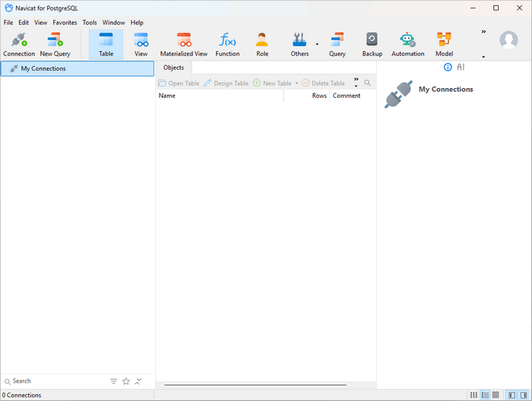Expand the Others dropdown arrow
Viewport: 532px width, 401px height.
point(317,44)
